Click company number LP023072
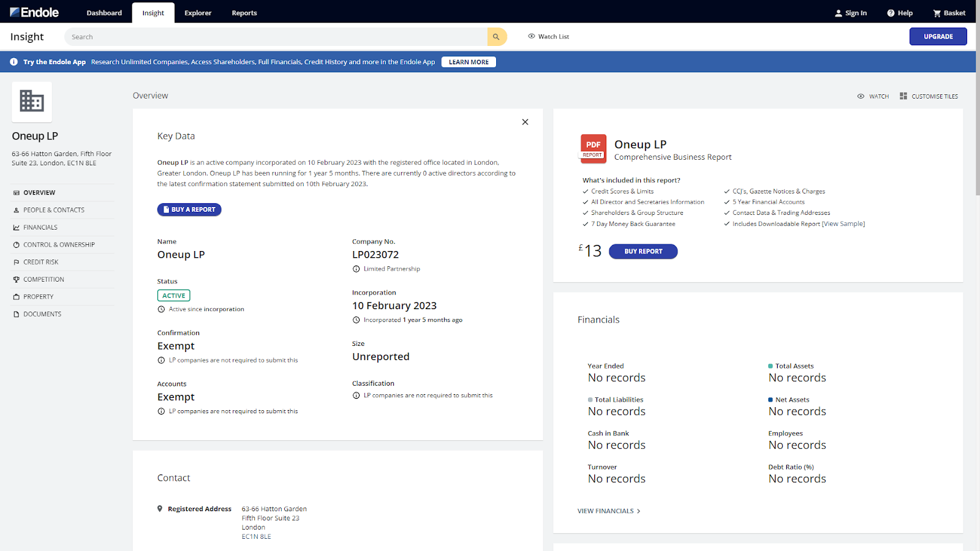The height and width of the screenshot is (551, 980). click(375, 255)
